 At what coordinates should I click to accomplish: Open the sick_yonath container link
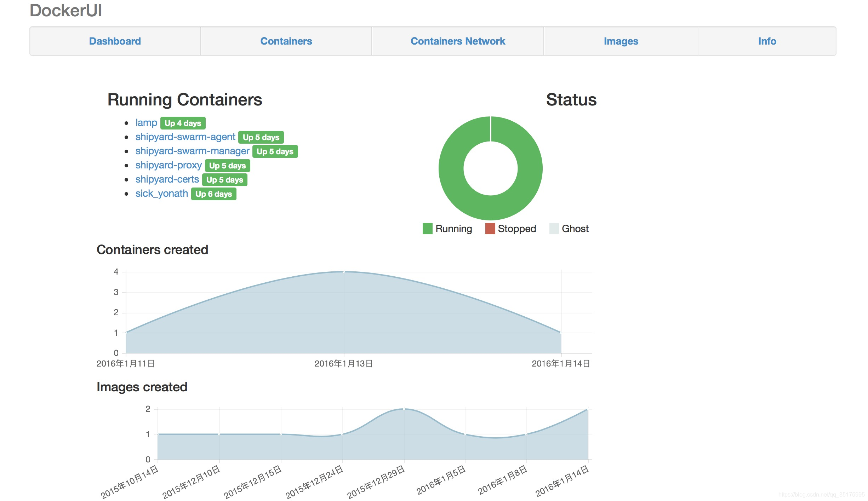pyautogui.click(x=161, y=194)
